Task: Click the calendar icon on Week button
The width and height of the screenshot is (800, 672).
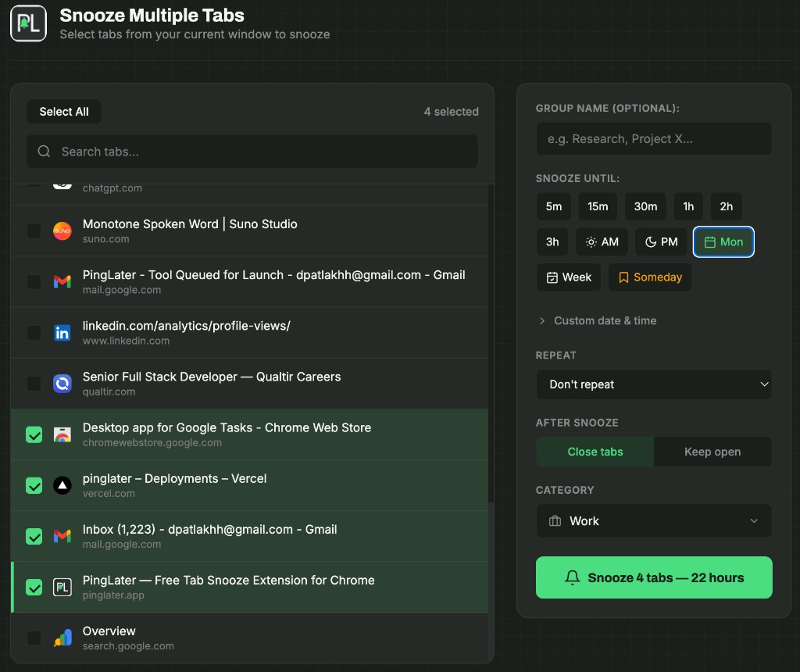Action: pyautogui.click(x=552, y=277)
